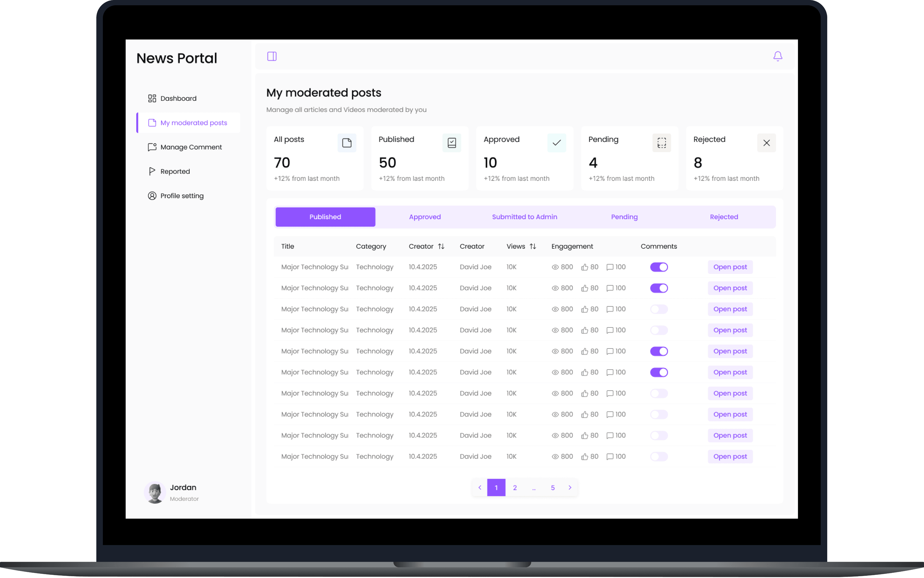Open the notifications bell
This screenshot has width=924, height=578.
(x=777, y=57)
